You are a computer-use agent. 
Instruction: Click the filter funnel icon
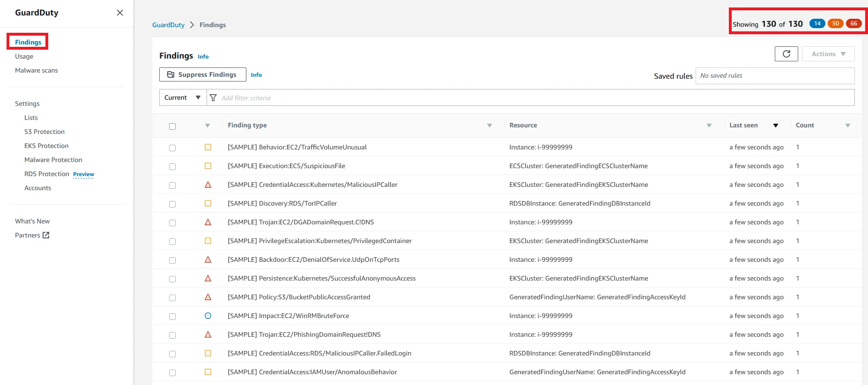213,97
